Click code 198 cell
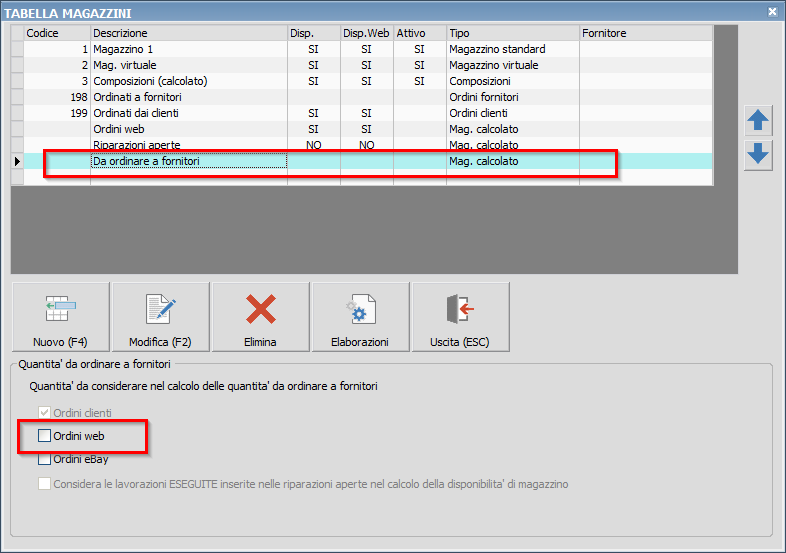This screenshot has height=553, width=786. pos(57,97)
